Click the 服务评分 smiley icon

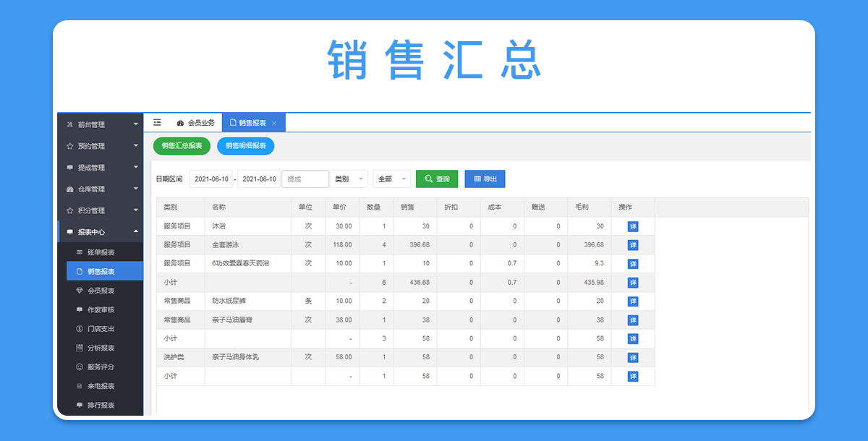(x=80, y=367)
